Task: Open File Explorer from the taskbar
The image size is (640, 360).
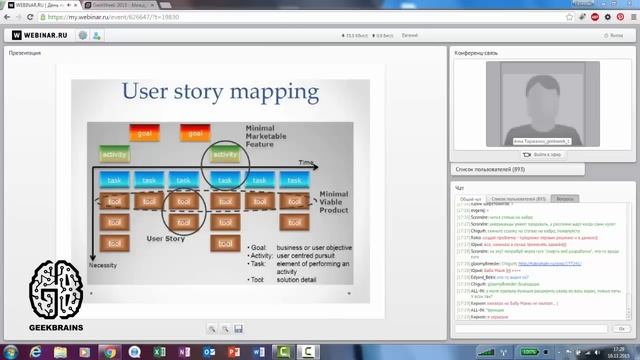Action: point(60,352)
